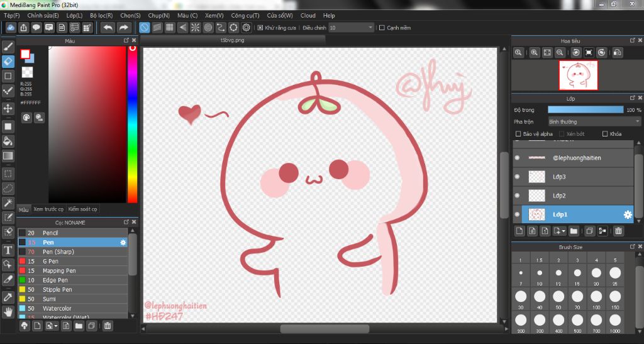Select the rectangular Select tool
Screen dimensions: 644x344
pyautogui.click(x=8, y=174)
